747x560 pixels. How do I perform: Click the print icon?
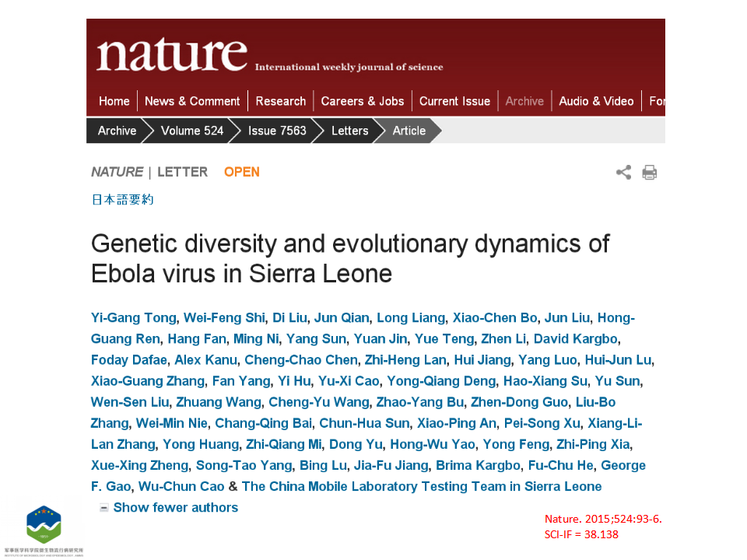pos(649,173)
